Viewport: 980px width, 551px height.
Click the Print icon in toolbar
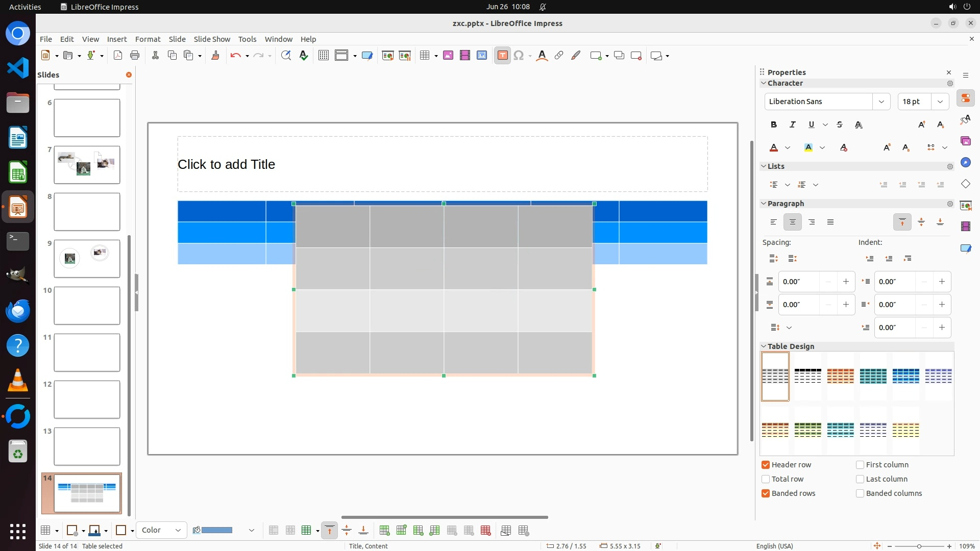tap(135, 56)
